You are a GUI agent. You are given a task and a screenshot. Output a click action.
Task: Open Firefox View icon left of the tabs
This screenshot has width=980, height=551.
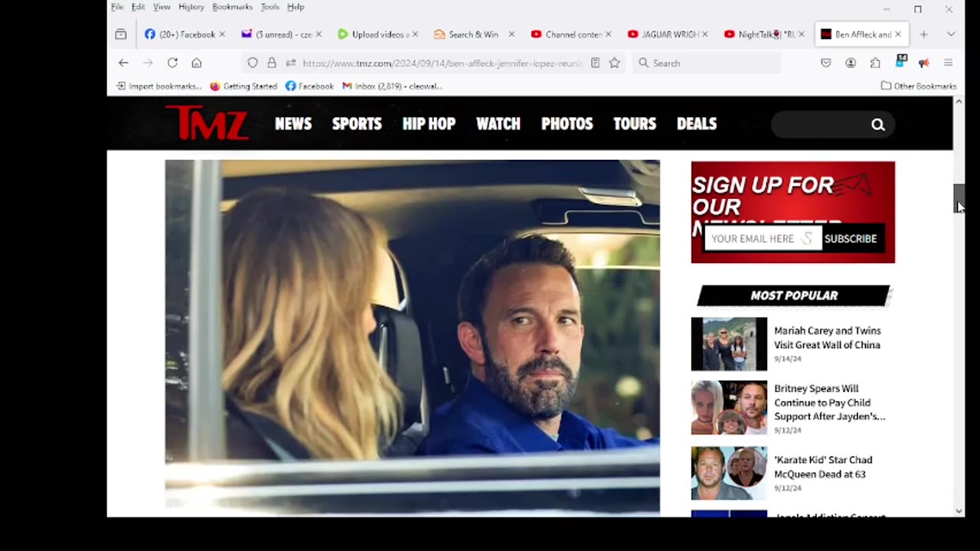click(x=121, y=34)
